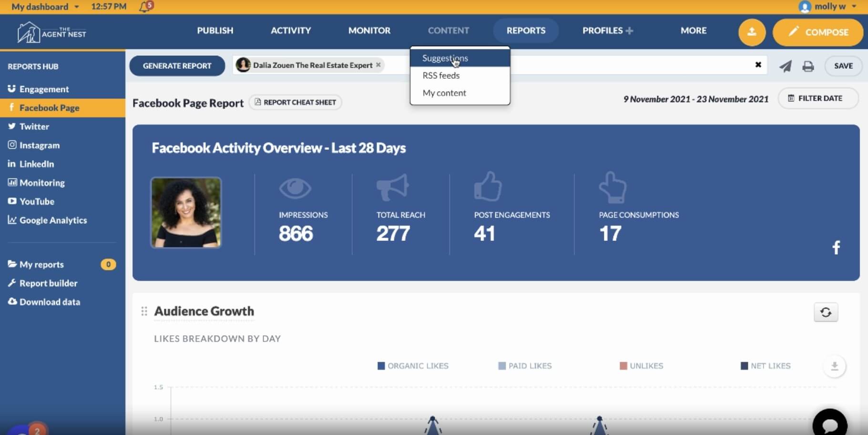The width and height of the screenshot is (868, 435).
Task: Click the date range text
Action: [x=696, y=99]
